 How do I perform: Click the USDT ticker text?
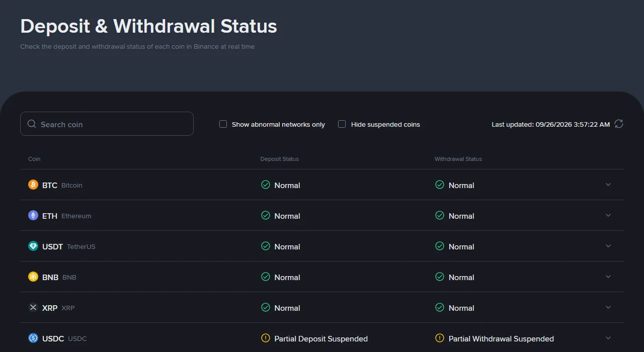[53, 246]
